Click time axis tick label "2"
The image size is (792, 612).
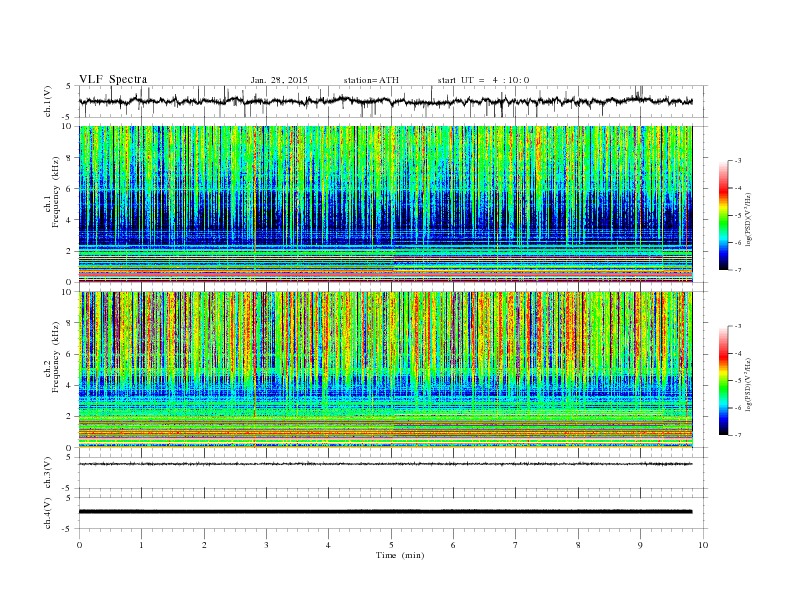(x=204, y=545)
